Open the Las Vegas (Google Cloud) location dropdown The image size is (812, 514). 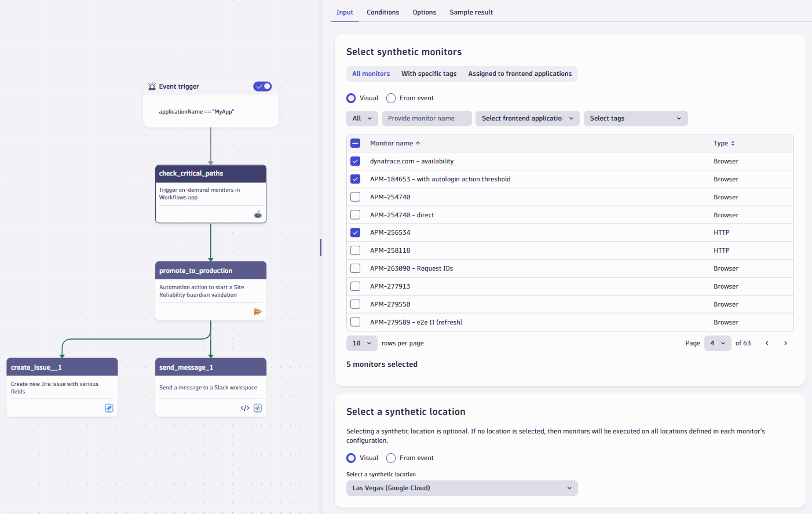coord(462,488)
